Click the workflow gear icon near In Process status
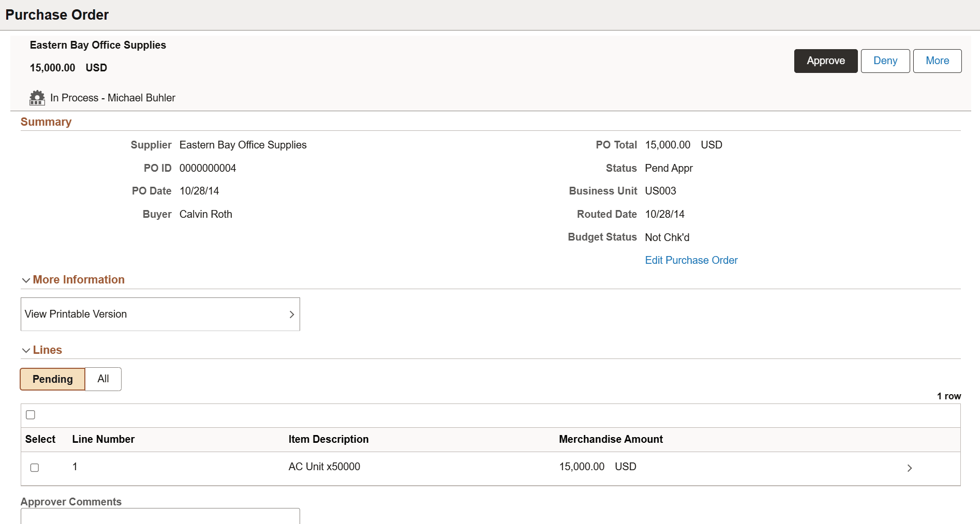The height and width of the screenshot is (524, 980). click(37, 98)
